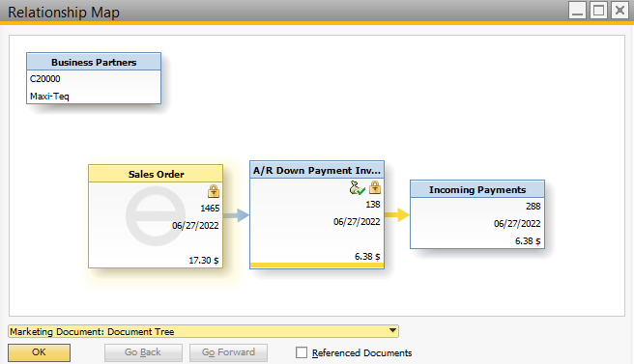
Task: Click the Go Back button
Action: coord(143,352)
